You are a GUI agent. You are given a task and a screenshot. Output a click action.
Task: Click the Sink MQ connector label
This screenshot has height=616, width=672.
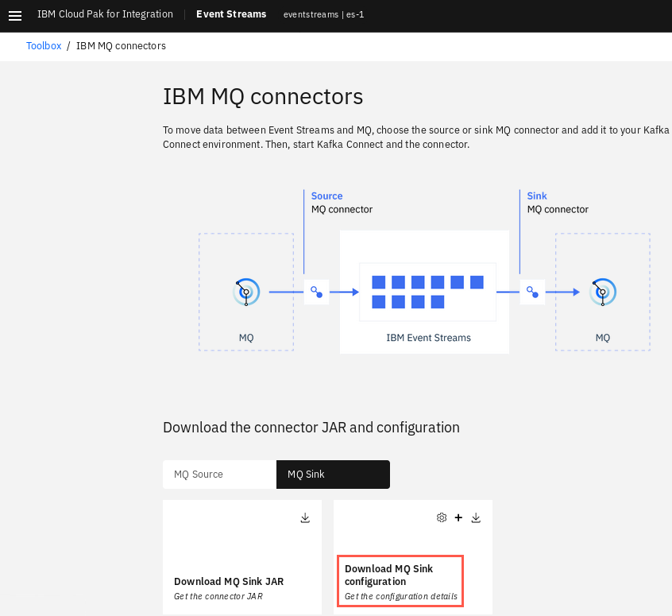pyautogui.click(x=558, y=203)
